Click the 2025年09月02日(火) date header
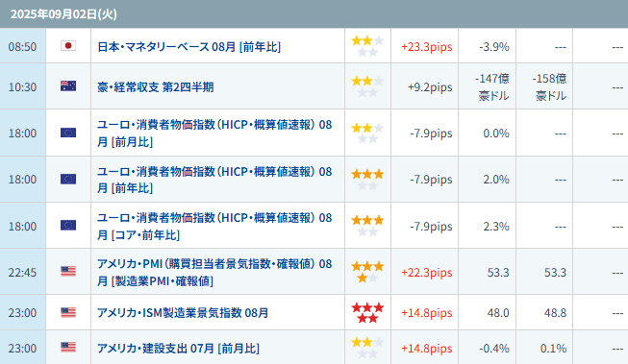 pyautogui.click(x=63, y=14)
